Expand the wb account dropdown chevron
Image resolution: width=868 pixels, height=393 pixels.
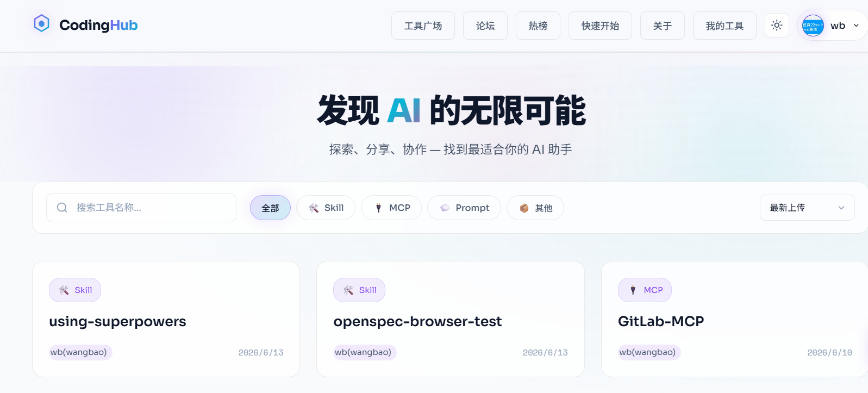(x=856, y=26)
